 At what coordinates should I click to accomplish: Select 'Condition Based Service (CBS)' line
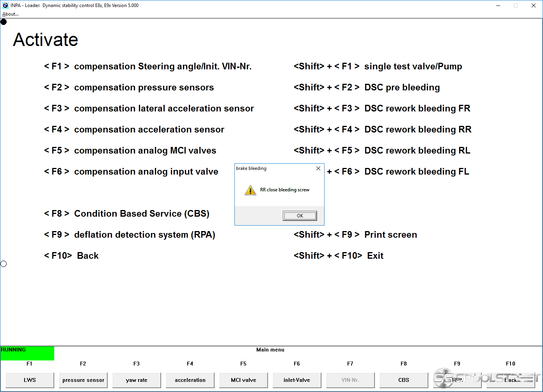(127, 214)
